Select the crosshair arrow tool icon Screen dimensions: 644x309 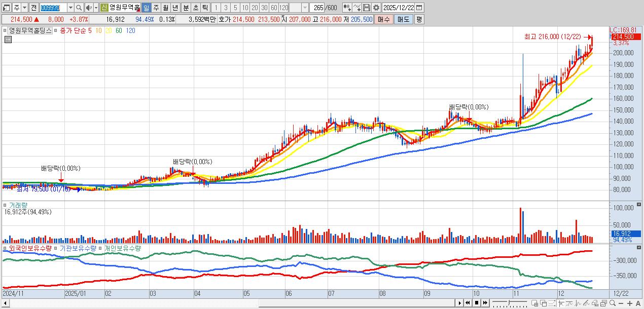562,303
